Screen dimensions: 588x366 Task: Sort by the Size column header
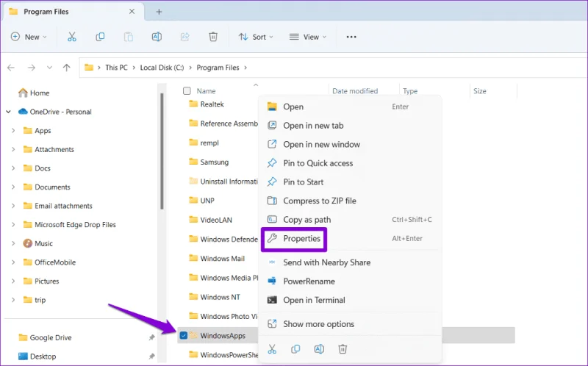480,90
